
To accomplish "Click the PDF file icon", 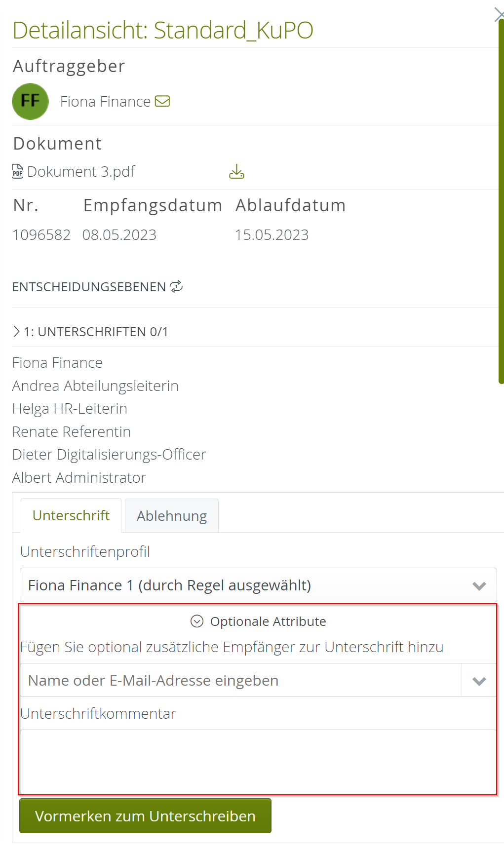I will click(17, 171).
